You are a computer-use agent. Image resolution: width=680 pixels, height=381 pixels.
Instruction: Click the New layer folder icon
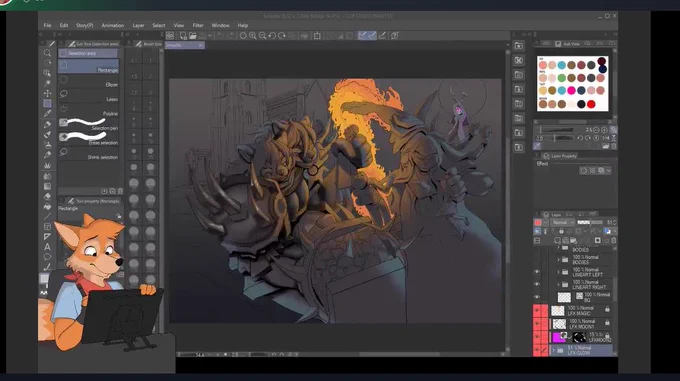coord(573,241)
